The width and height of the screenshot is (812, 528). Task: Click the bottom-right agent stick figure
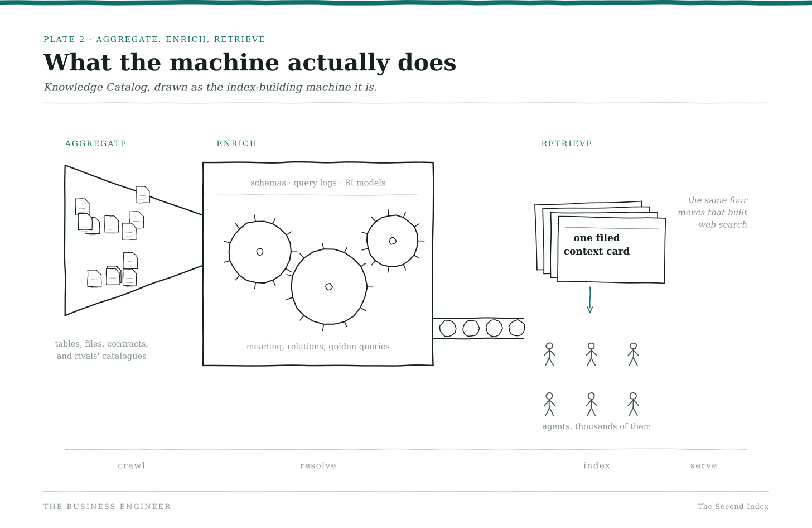[633, 404]
